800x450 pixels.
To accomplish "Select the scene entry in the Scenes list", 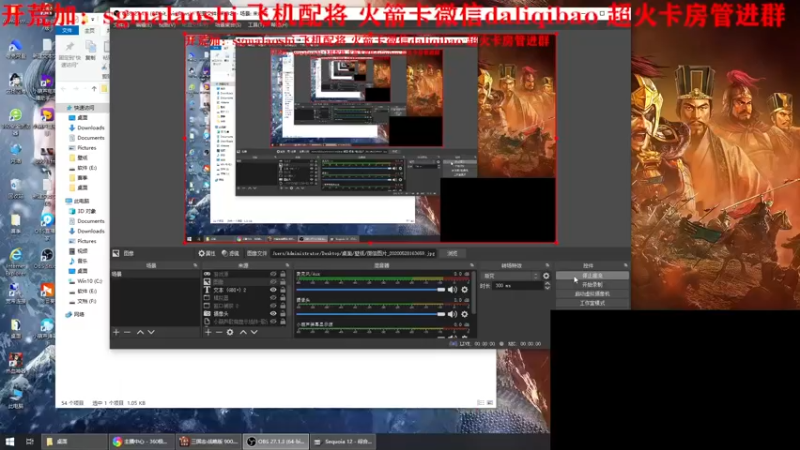I will coord(155,274).
